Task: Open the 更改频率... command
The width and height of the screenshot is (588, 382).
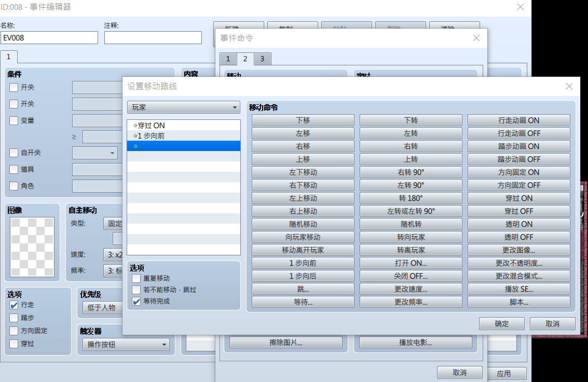Action: pyautogui.click(x=411, y=302)
